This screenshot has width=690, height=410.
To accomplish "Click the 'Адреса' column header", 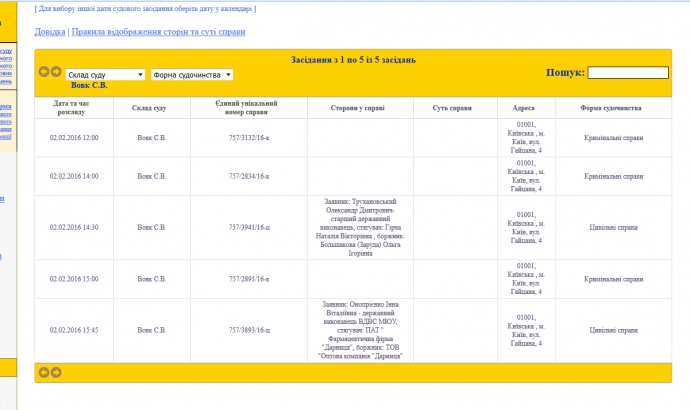I will point(523,107).
